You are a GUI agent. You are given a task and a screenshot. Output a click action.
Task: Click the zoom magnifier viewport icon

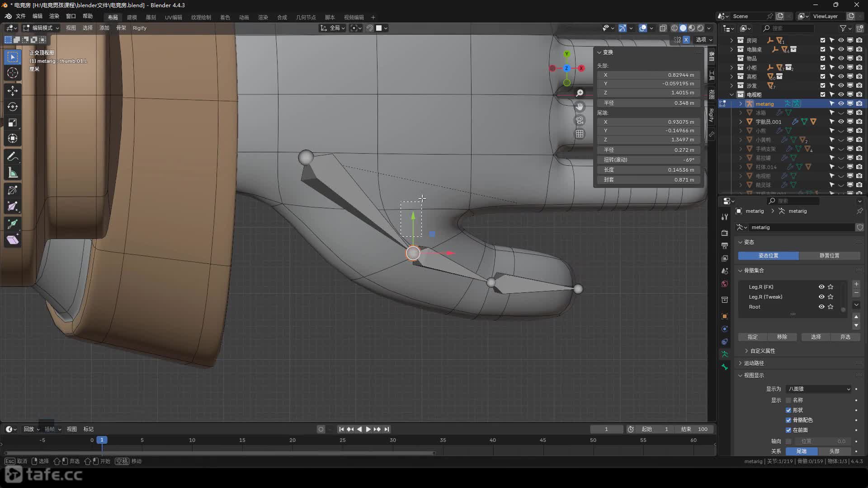[580, 93]
